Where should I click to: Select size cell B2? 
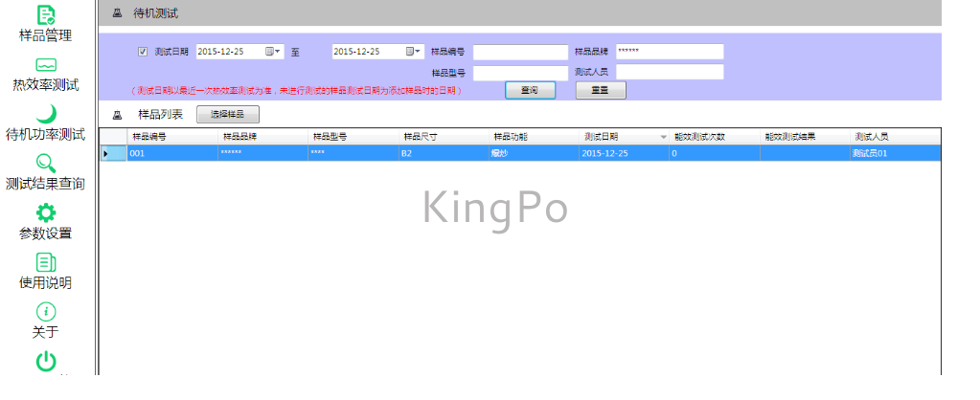point(444,153)
